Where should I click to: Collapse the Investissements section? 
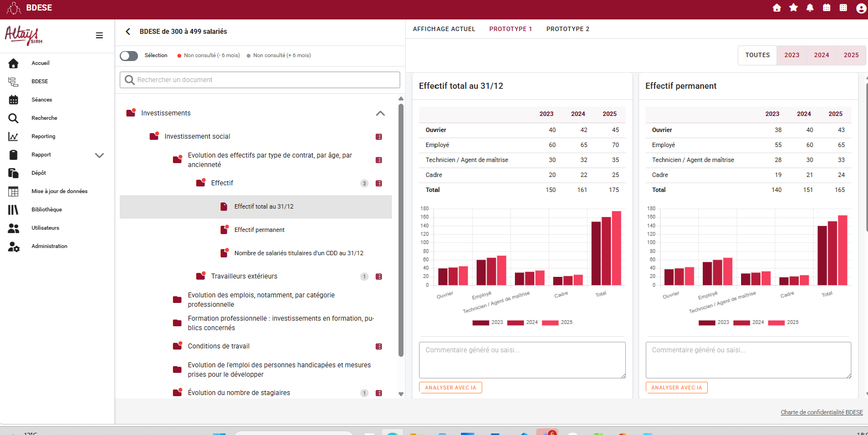pos(380,113)
